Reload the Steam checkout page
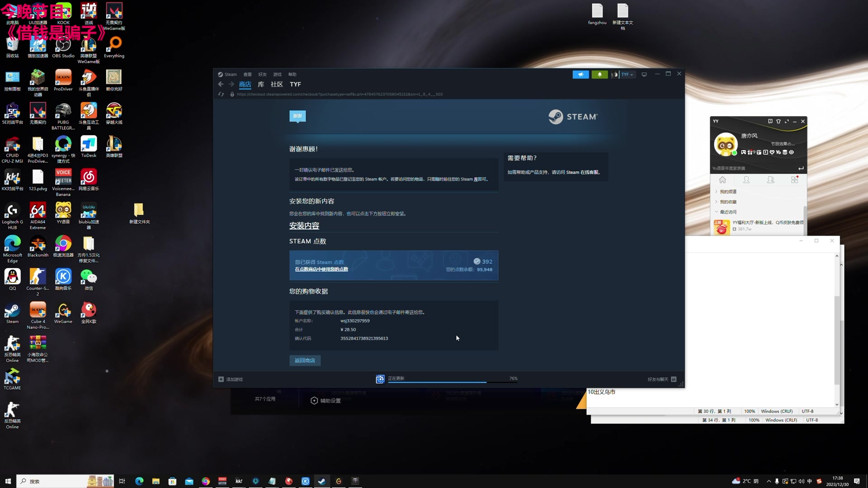 click(x=221, y=94)
